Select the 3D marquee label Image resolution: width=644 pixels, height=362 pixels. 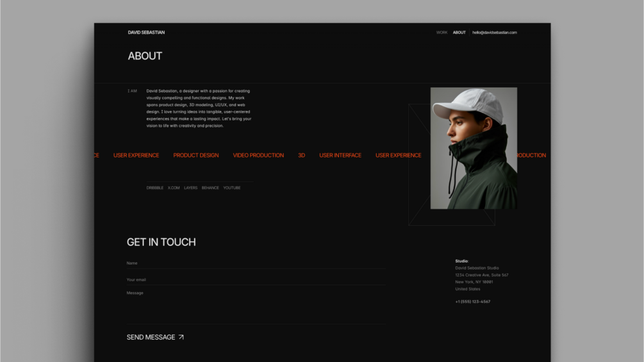coord(301,155)
